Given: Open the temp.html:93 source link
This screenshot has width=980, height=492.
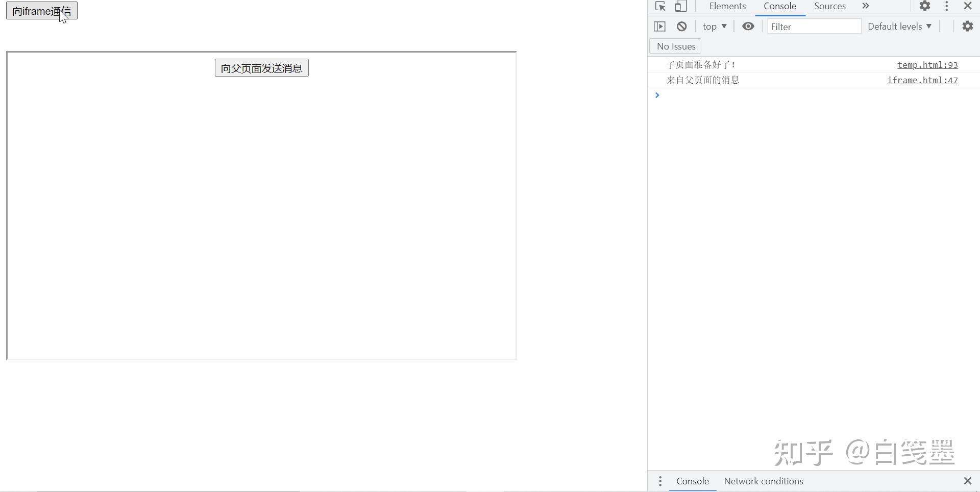Looking at the screenshot, I should pyautogui.click(x=927, y=65).
